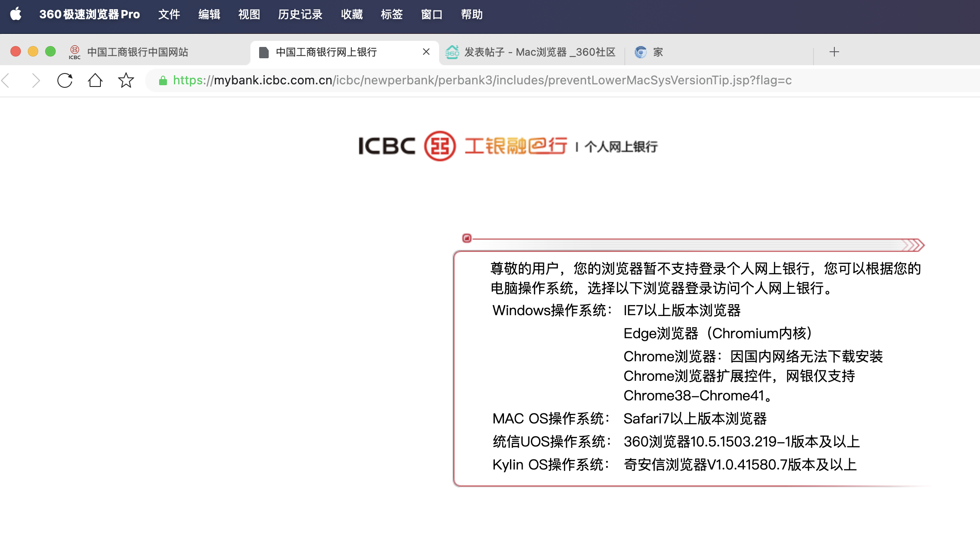Click the text 奇安信浏览器V1.0.41580.7版本及以上
The height and width of the screenshot is (546, 980).
[x=740, y=465]
